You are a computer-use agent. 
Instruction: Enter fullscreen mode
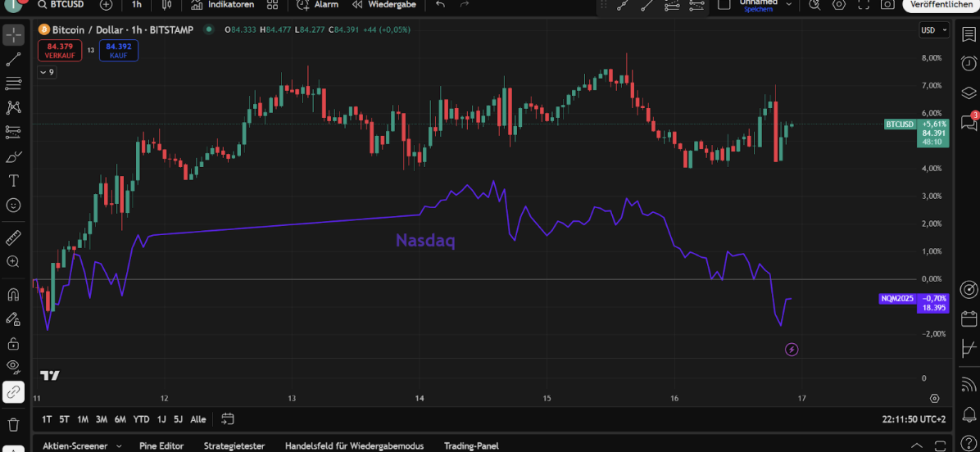[863, 4]
